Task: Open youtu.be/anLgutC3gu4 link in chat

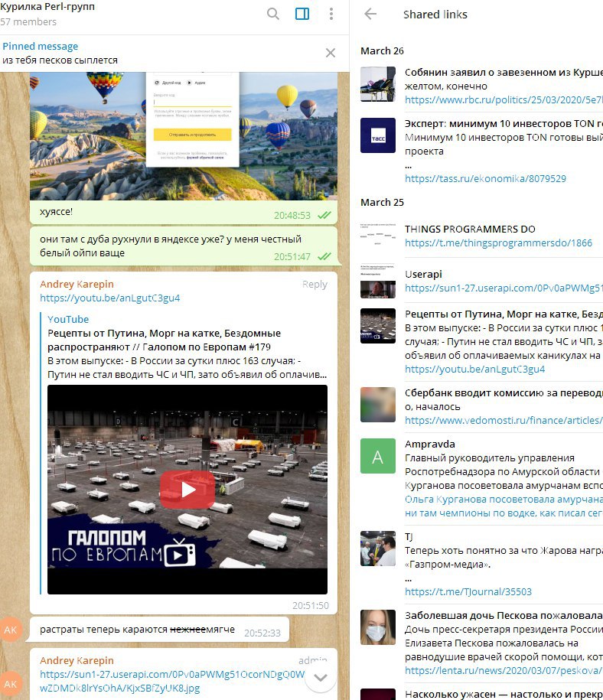Action: 110,298
